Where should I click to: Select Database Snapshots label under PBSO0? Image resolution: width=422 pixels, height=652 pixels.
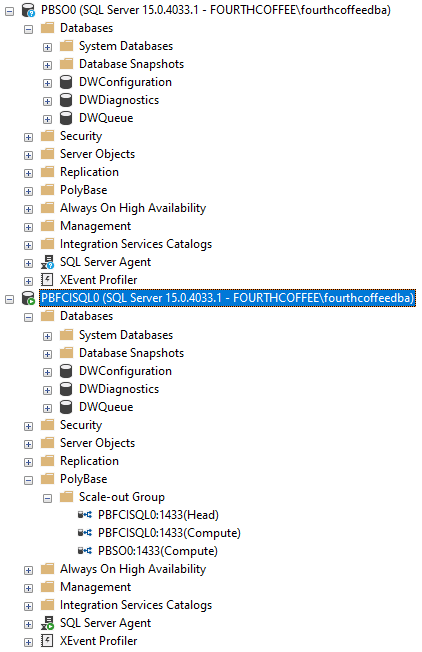point(131,64)
